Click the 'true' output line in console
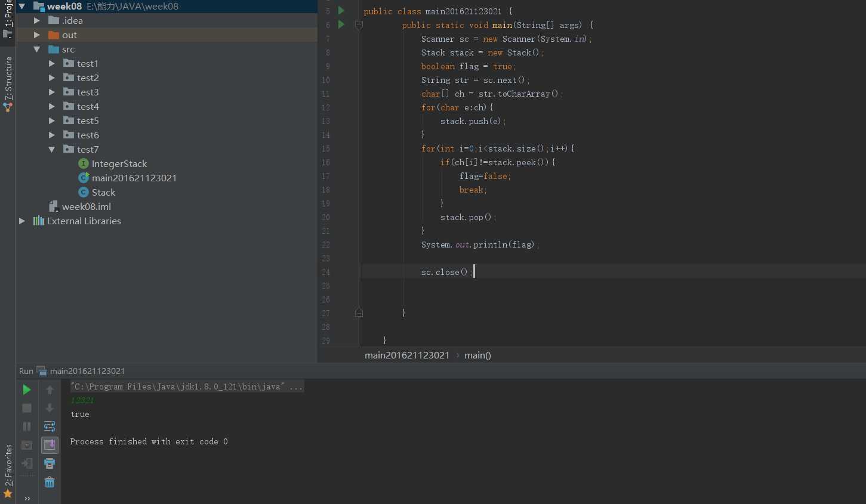The image size is (866, 504). (x=80, y=414)
